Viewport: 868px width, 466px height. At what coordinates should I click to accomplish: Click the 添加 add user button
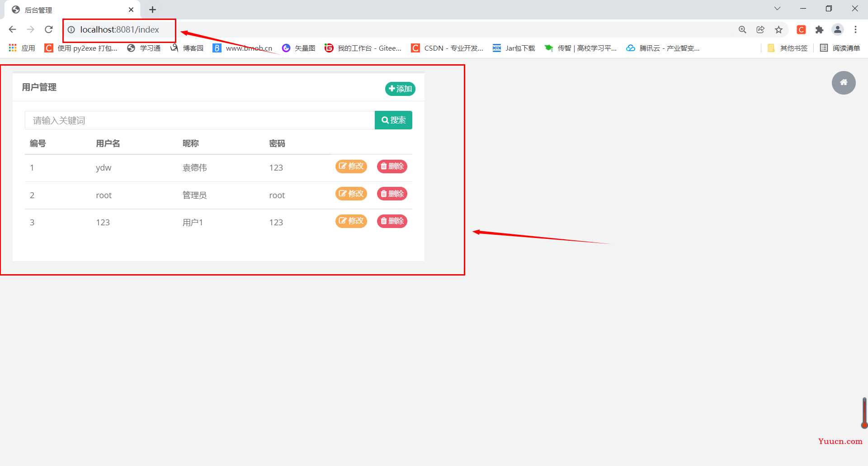(x=400, y=89)
